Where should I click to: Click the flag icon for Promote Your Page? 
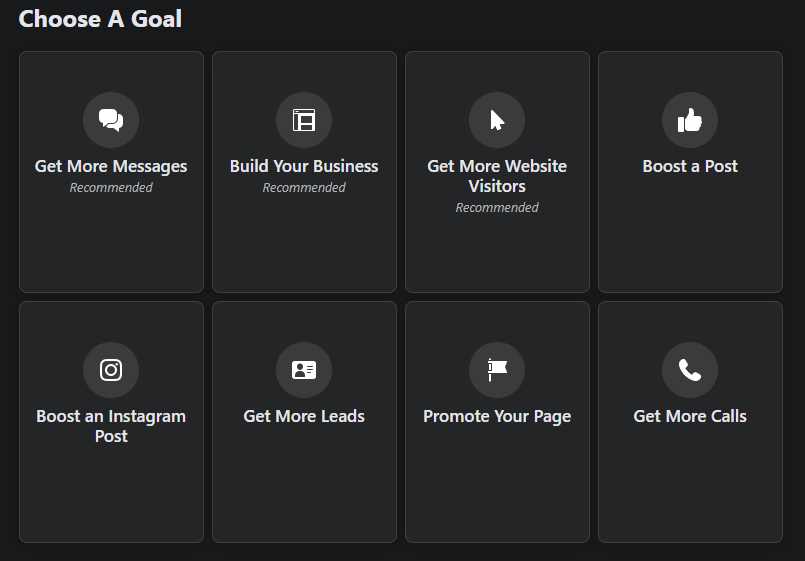[497, 370]
